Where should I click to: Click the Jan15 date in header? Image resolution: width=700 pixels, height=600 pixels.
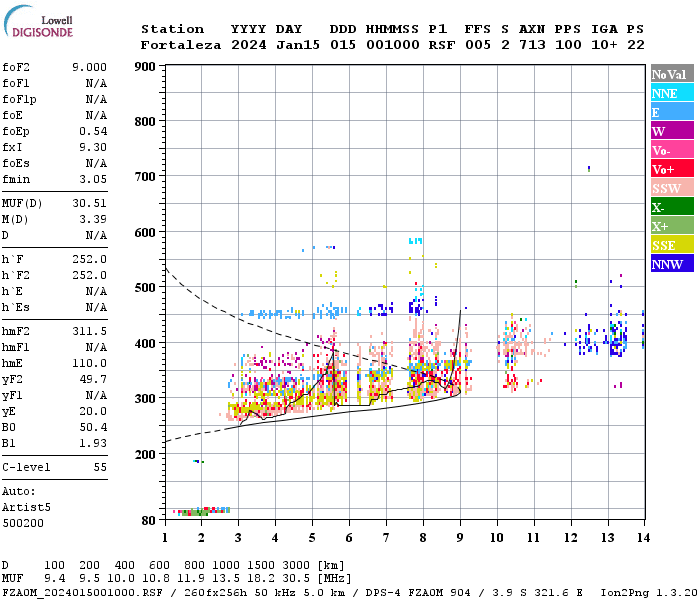click(298, 45)
